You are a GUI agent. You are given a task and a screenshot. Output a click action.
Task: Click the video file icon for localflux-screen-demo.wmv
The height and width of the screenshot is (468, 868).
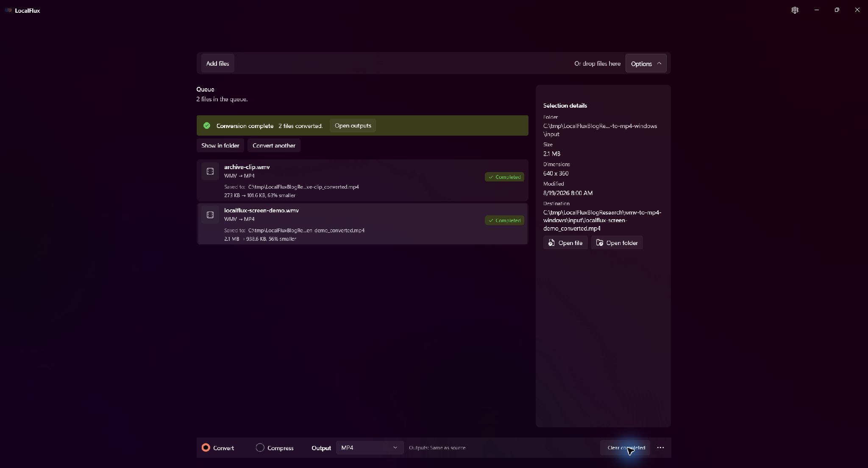[210, 215]
